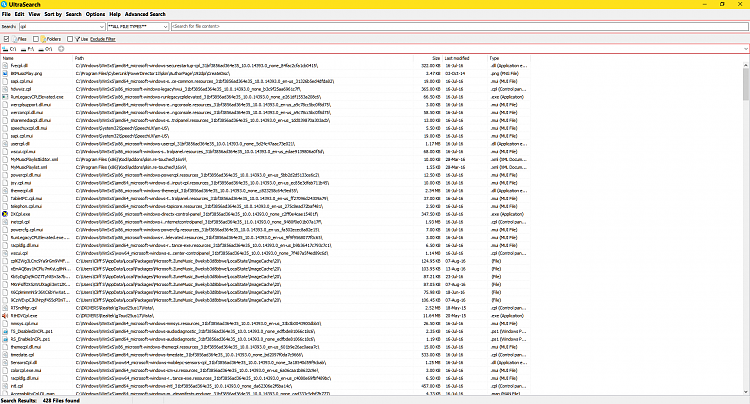Open the Edit menu
This screenshot has width=750, height=404.
click(19, 14)
